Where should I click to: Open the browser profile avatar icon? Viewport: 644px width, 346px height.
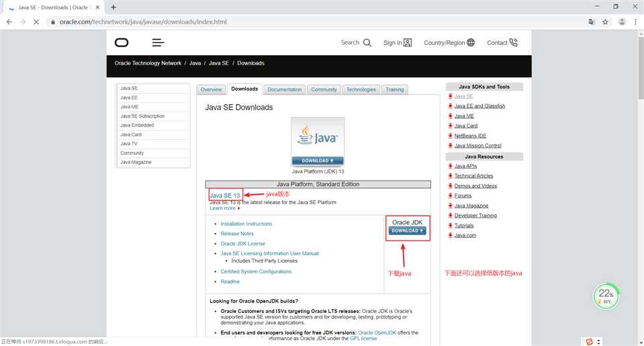point(622,21)
